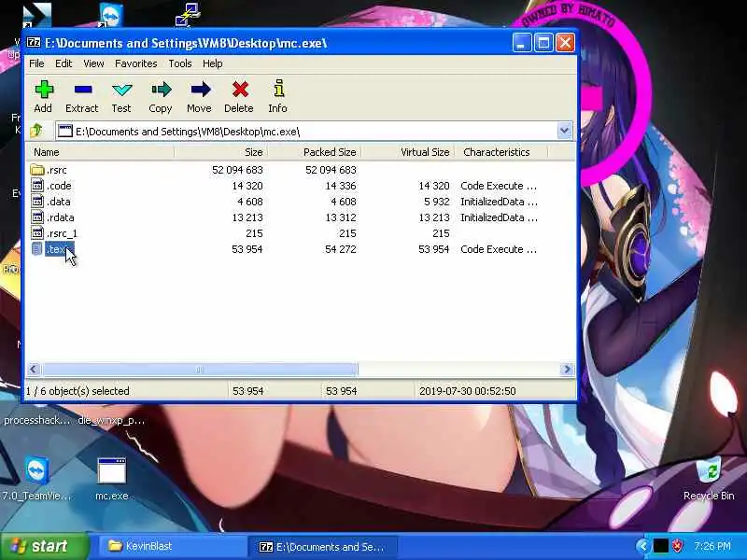This screenshot has height=560, width=747.
Task: Select the .code row name
Action: click(59, 186)
